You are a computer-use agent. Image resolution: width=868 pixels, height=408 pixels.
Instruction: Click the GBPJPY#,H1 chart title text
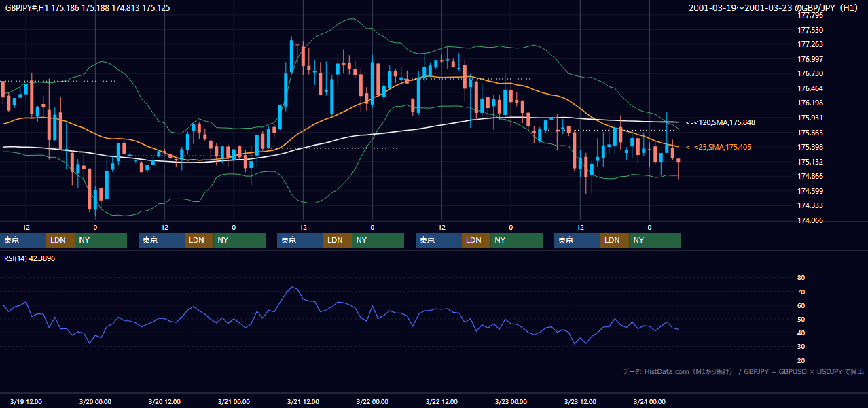click(86, 8)
